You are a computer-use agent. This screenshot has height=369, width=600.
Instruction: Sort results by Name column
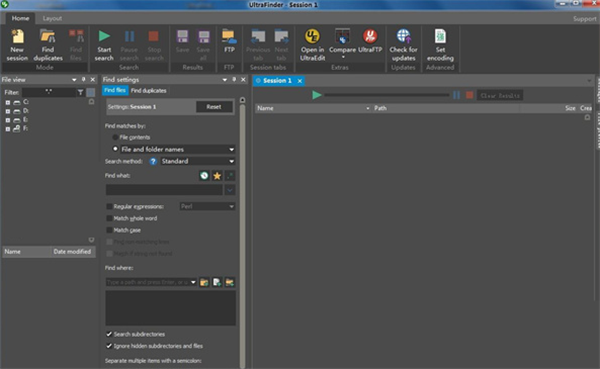(313, 108)
